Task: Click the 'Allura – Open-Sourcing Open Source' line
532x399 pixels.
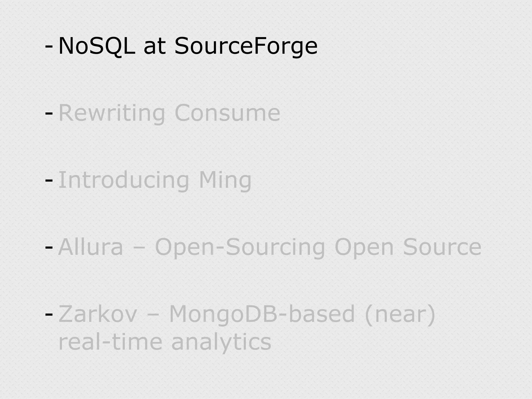Action: coord(270,247)
